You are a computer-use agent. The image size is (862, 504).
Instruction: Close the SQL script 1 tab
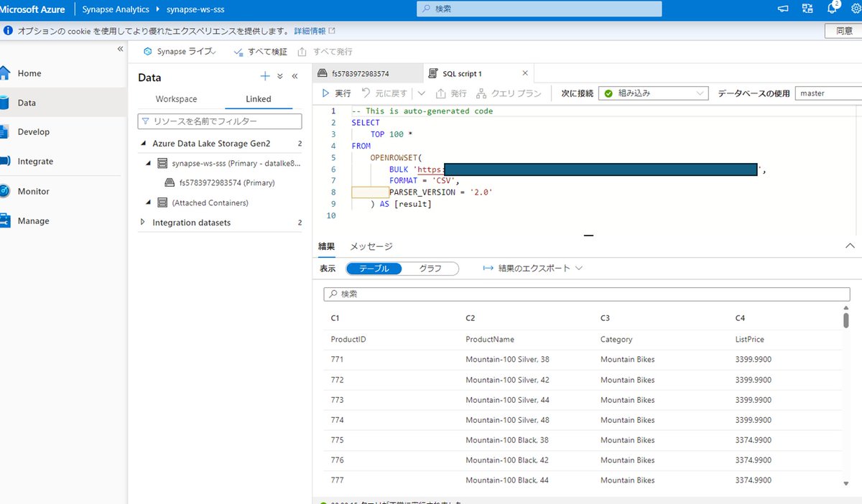525,73
